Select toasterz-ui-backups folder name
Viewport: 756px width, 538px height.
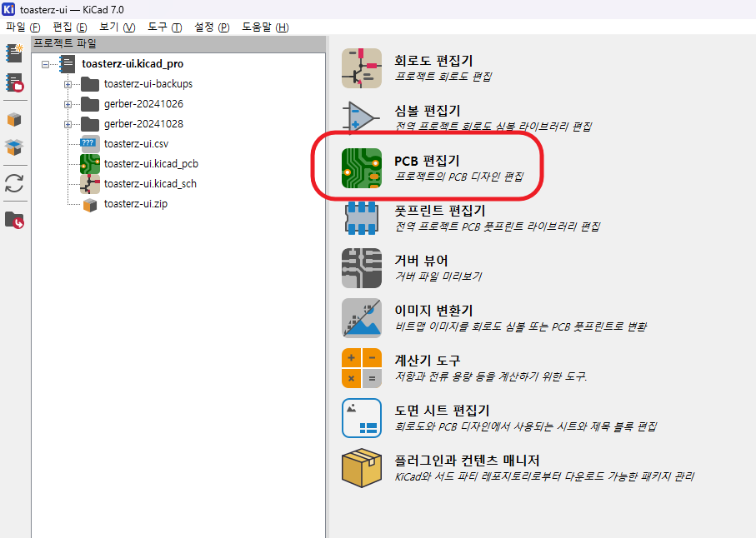[148, 84]
